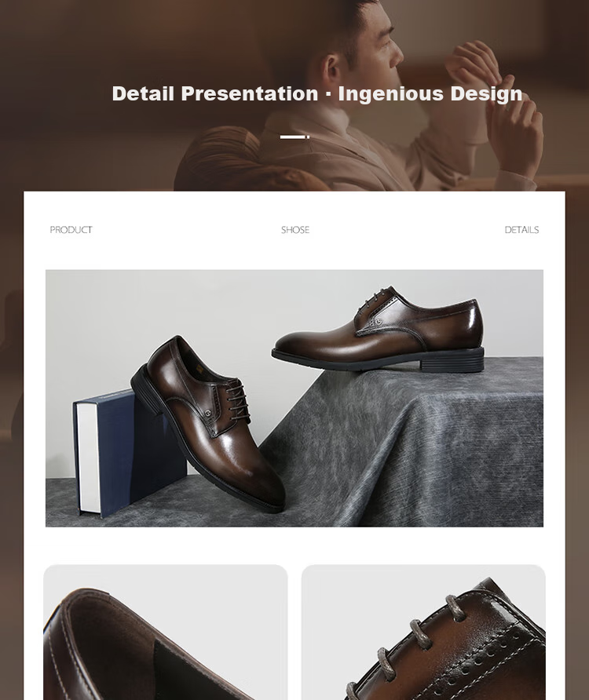Click the DETAILS label
This screenshot has width=589, height=700.
tap(521, 230)
